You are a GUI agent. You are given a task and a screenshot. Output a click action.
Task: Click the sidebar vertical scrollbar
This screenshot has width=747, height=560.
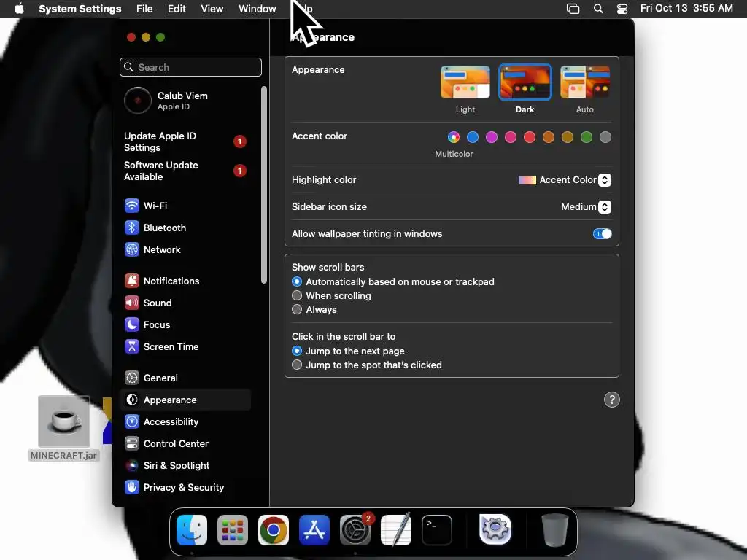tap(264, 184)
